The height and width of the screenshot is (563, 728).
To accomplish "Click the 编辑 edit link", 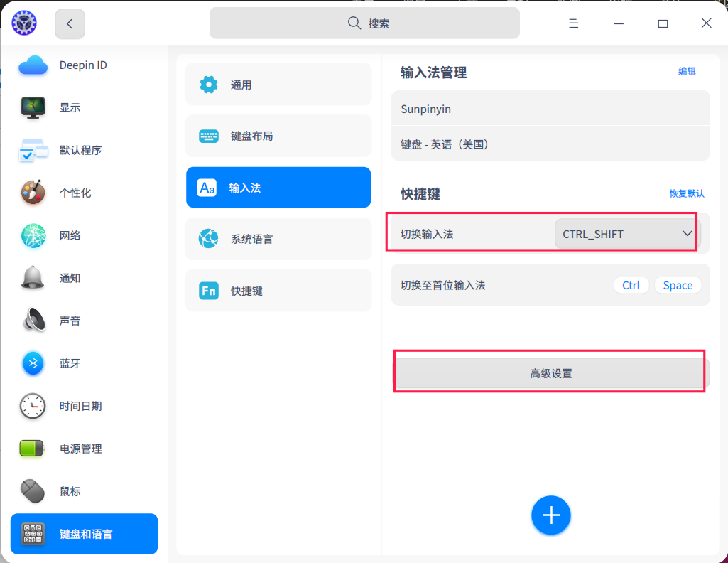I will click(687, 71).
